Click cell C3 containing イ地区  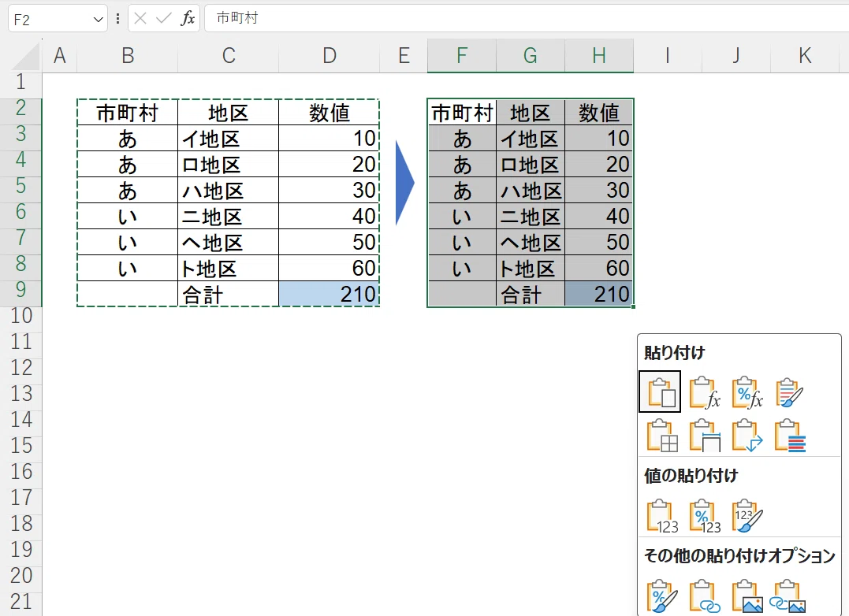point(229,139)
